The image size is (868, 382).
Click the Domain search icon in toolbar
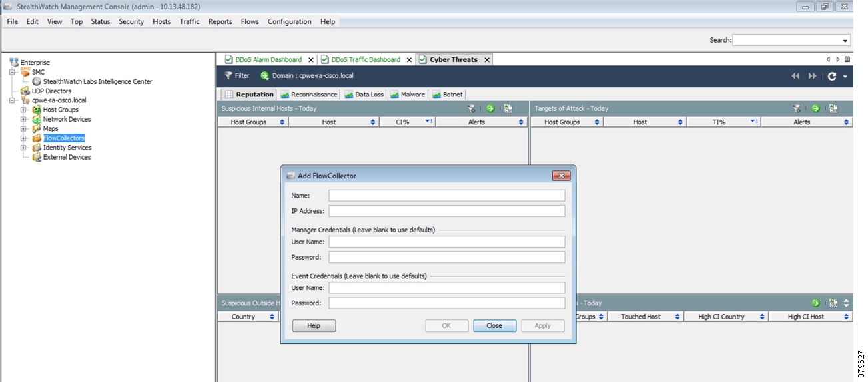point(265,76)
